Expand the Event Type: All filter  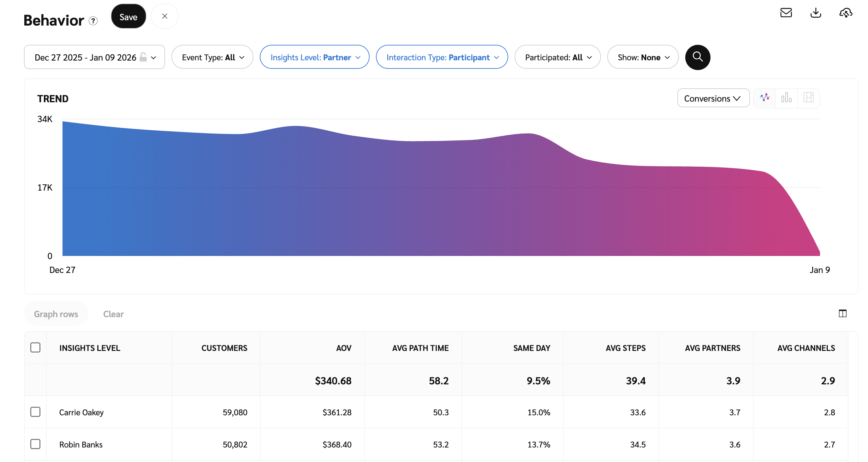tap(212, 57)
